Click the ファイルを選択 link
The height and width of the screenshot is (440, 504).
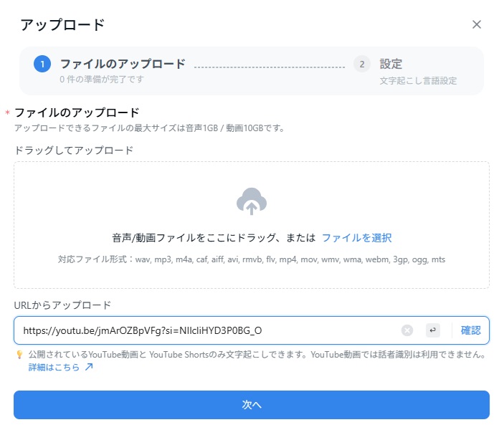[x=356, y=238]
